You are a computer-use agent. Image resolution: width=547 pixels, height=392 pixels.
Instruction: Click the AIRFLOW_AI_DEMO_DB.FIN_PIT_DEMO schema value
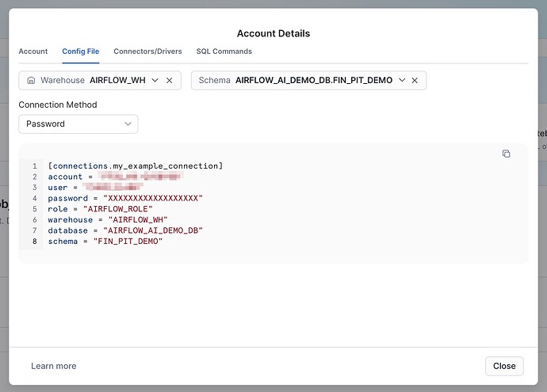pyautogui.click(x=314, y=80)
